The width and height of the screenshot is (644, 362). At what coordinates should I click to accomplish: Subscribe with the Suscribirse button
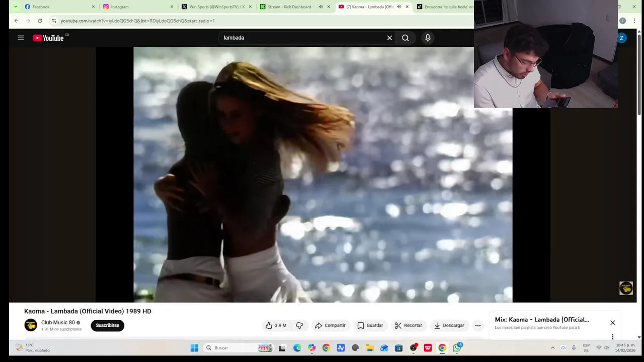coord(108,325)
